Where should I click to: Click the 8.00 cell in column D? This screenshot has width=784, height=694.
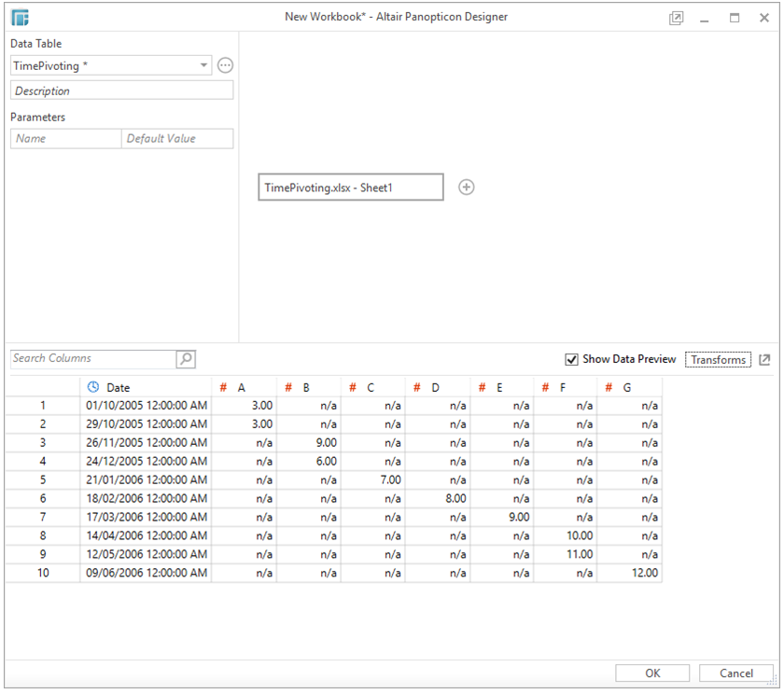pos(438,499)
